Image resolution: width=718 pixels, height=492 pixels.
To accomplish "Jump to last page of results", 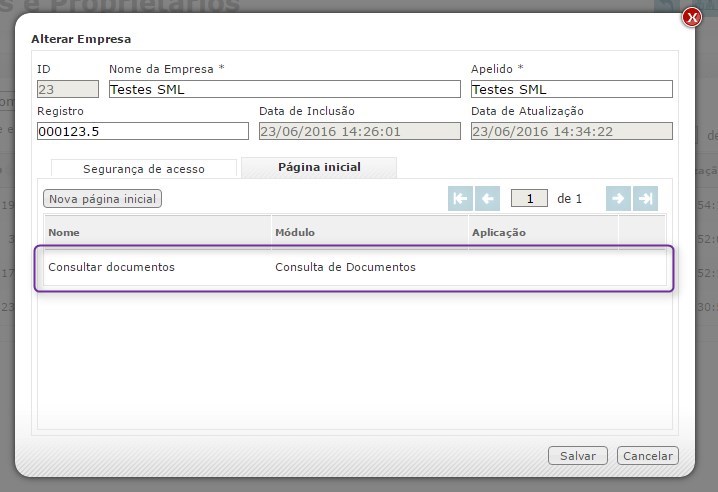I will tap(646, 198).
